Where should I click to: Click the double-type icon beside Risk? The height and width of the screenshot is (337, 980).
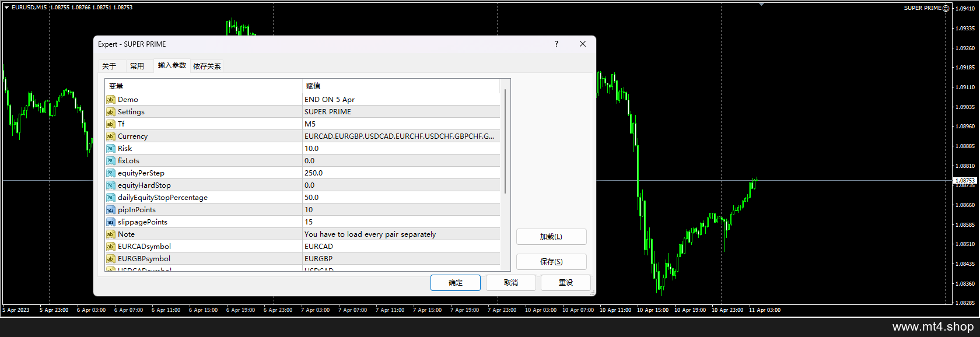pos(110,149)
